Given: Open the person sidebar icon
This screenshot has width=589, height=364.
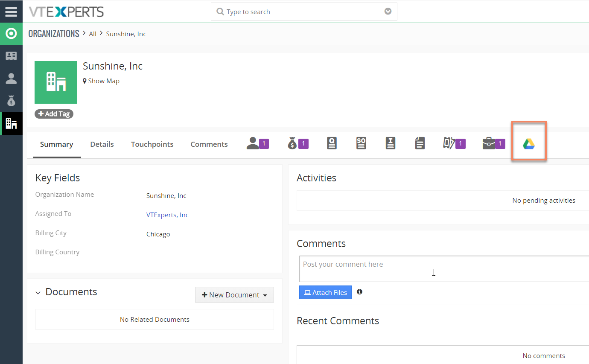Looking at the screenshot, I should [x=11, y=79].
